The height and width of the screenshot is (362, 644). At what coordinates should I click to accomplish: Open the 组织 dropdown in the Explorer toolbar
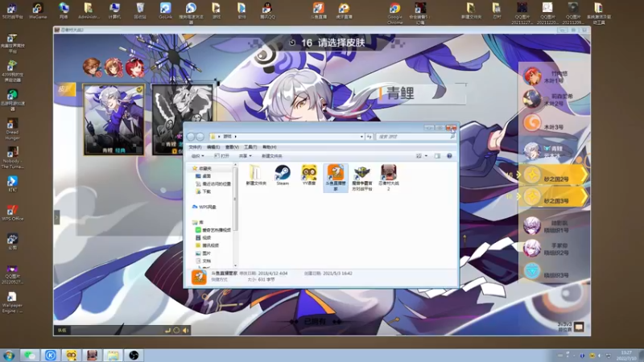pyautogui.click(x=197, y=156)
